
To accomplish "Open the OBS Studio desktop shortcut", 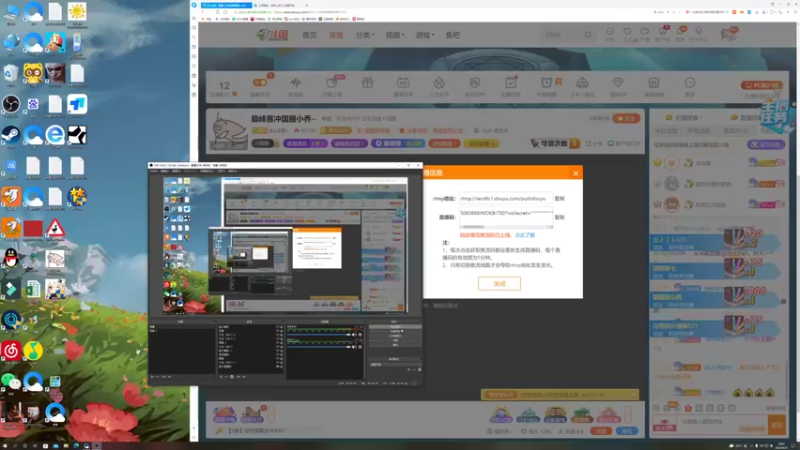I will click(x=11, y=105).
